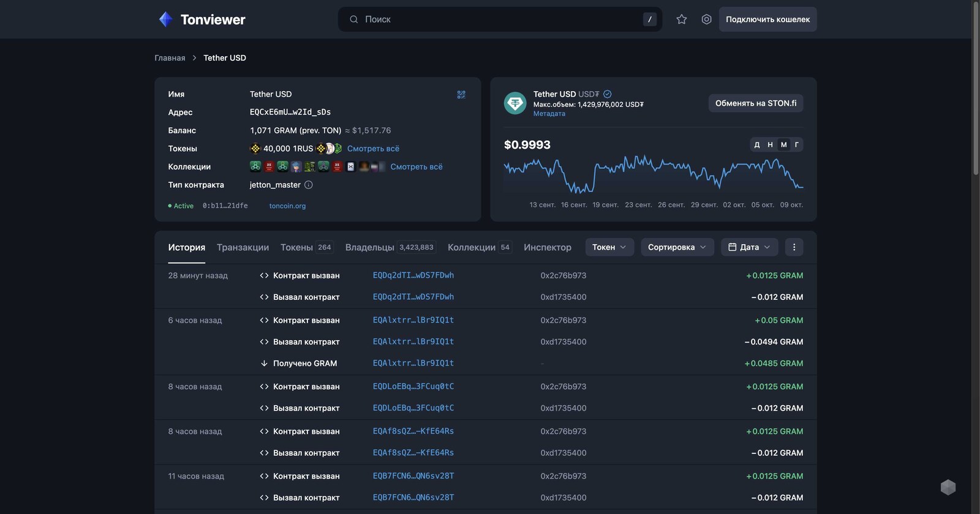The width and height of the screenshot is (980, 514).
Task: Show the address QR code
Action: pyautogui.click(x=461, y=94)
